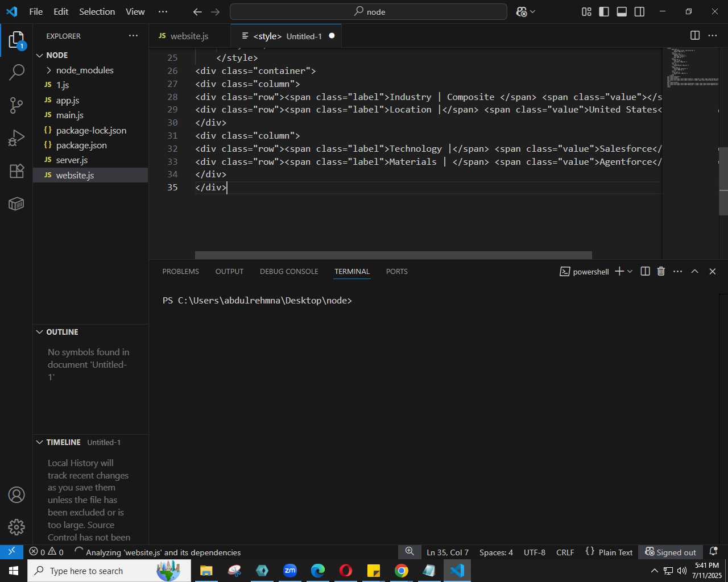Open server.js in the explorer
Image resolution: width=728 pixels, height=582 pixels.
pos(91,160)
